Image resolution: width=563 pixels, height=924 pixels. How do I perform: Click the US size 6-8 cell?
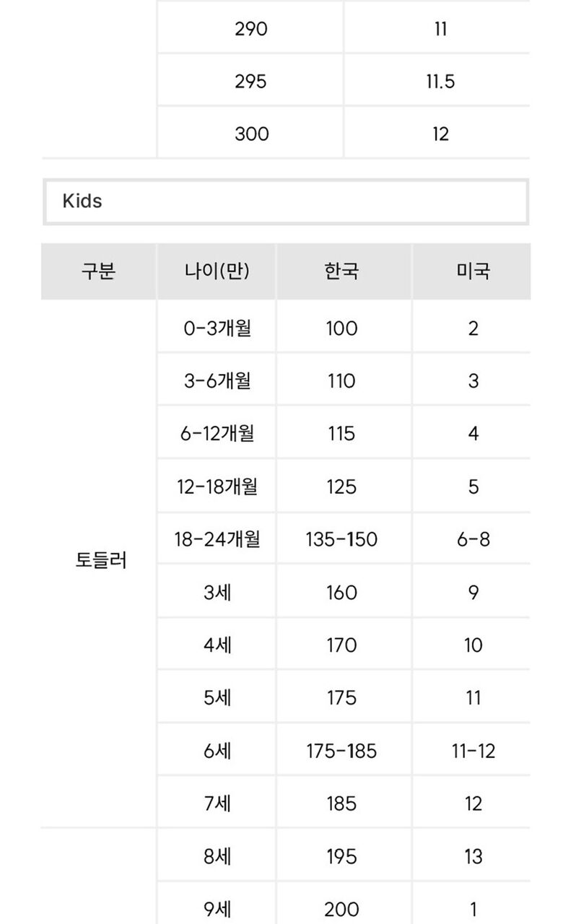(473, 539)
